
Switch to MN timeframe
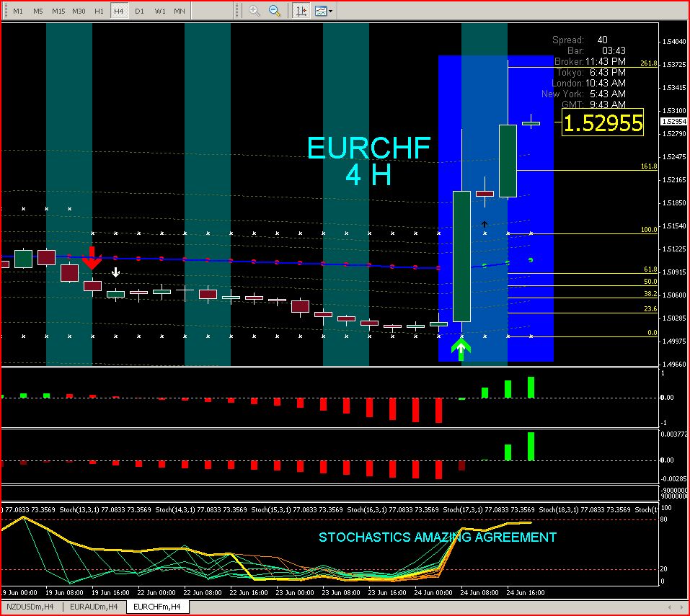click(180, 11)
